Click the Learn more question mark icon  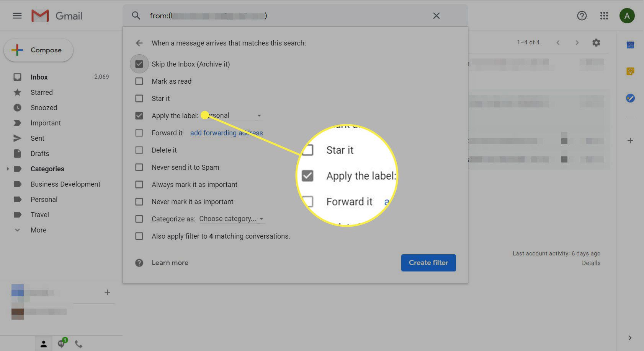tap(139, 263)
